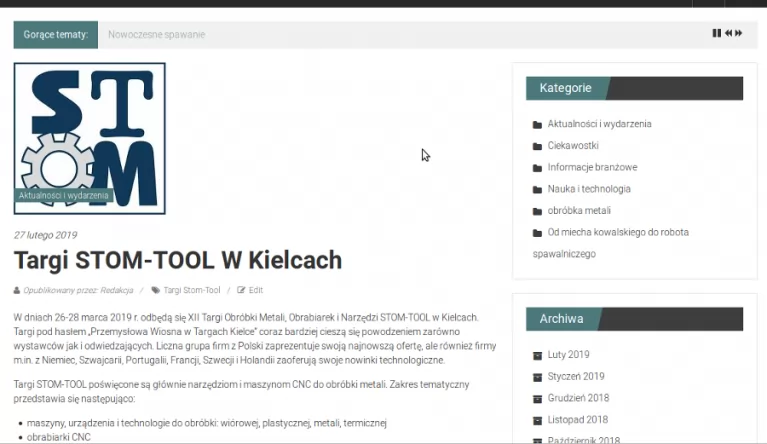Image resolution: width=767 pixels, height=444 pixels.
Task: Click archive icon next to Styczeń 2019
Action: [x=537, y=377]
